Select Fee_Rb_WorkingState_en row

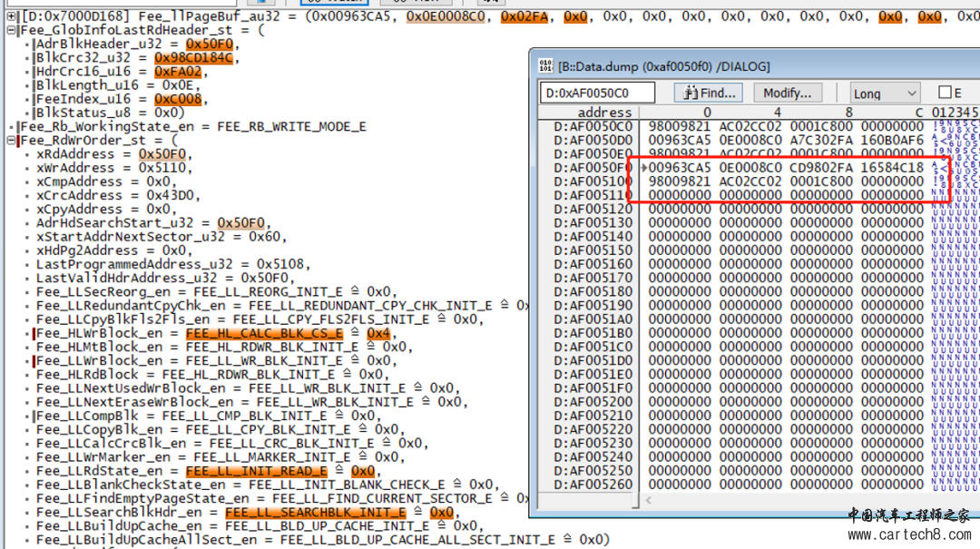(x=193, y=126)
